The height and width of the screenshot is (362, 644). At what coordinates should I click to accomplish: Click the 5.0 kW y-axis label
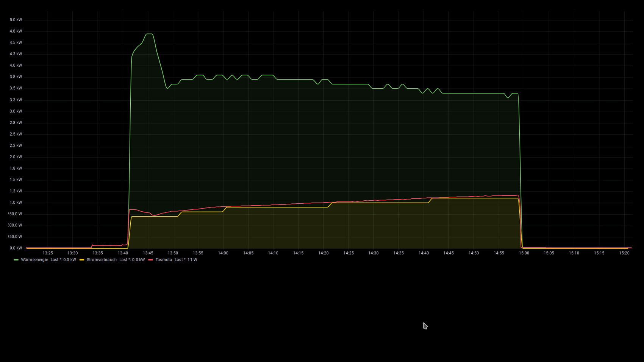pyautogui.click(x=16, y=20)
